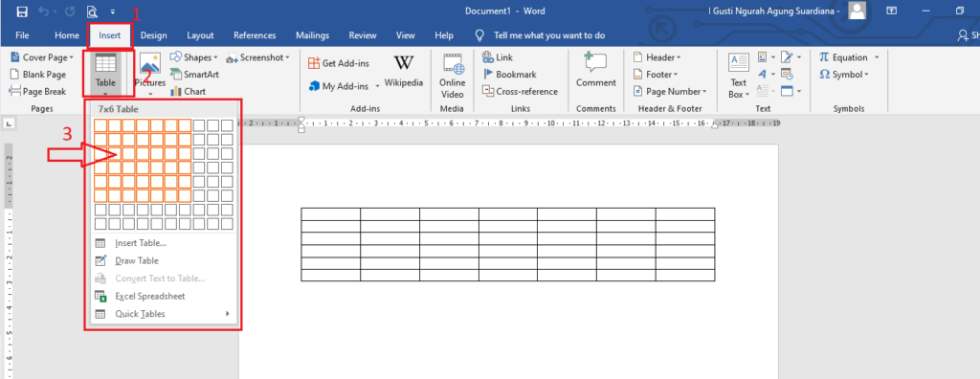The width and height of the screenshot is (980, 379).
Task: Click the SmartArt button
Action: 194,75
